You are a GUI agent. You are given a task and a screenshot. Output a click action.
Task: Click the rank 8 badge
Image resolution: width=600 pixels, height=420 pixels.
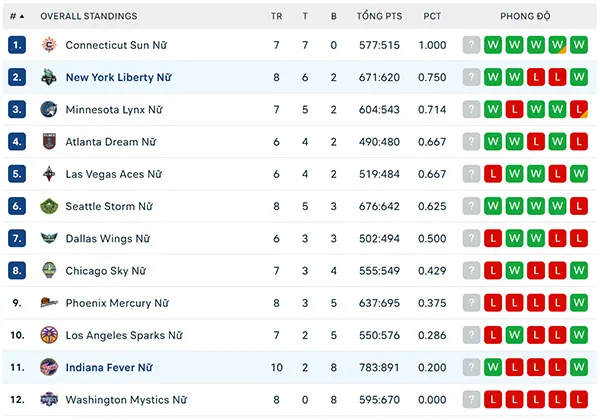pos(17,271)
